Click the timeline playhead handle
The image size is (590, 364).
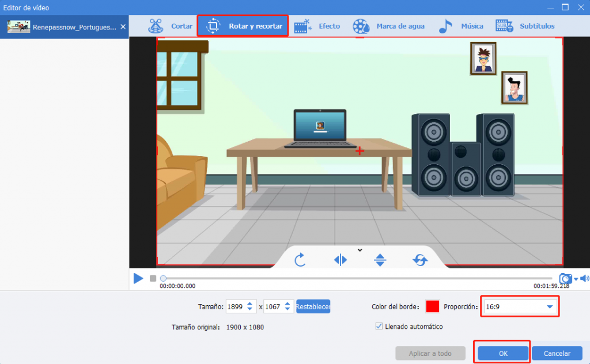point(163,278)
